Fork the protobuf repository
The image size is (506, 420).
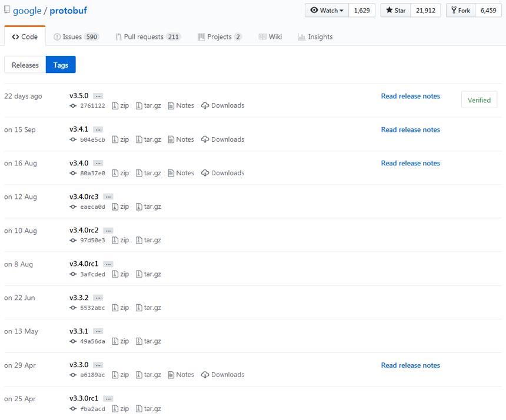pos(461,11)
